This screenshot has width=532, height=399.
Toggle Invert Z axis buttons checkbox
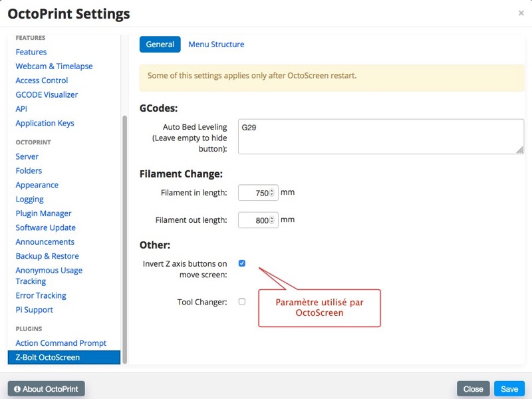(x=242, y=263)
